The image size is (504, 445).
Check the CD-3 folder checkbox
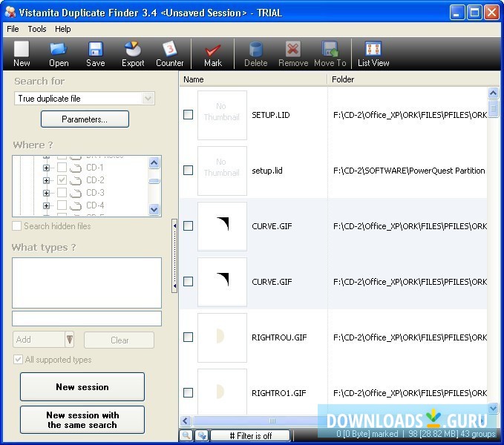tap(62, 192)
